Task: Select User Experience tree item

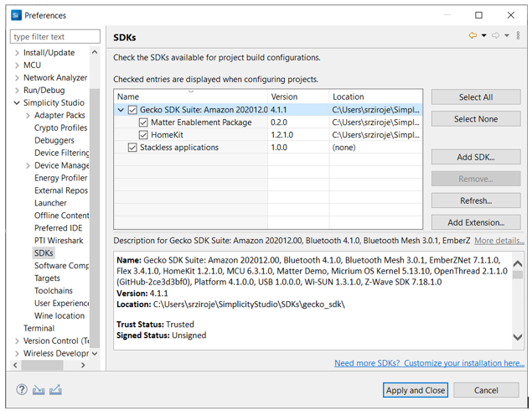Action: coord(62,303)
